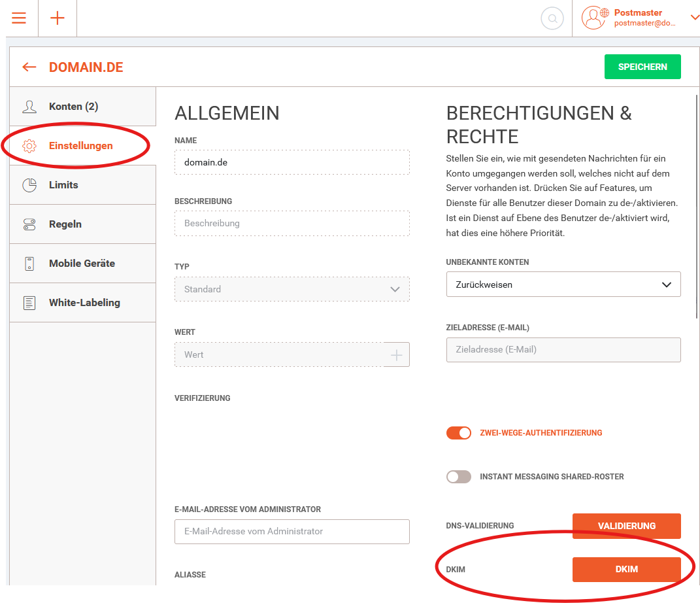This screenshot has height=603, width=700.
Task: Enable Instant Messaging Shared-Roster toggle
Action: tap(459, 477)
